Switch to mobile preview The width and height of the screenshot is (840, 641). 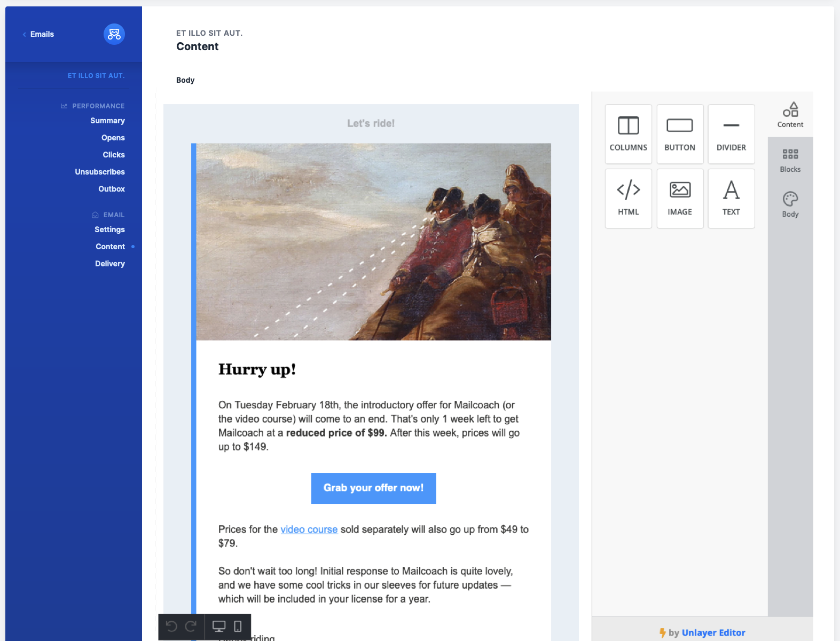[x=238, y=626]
